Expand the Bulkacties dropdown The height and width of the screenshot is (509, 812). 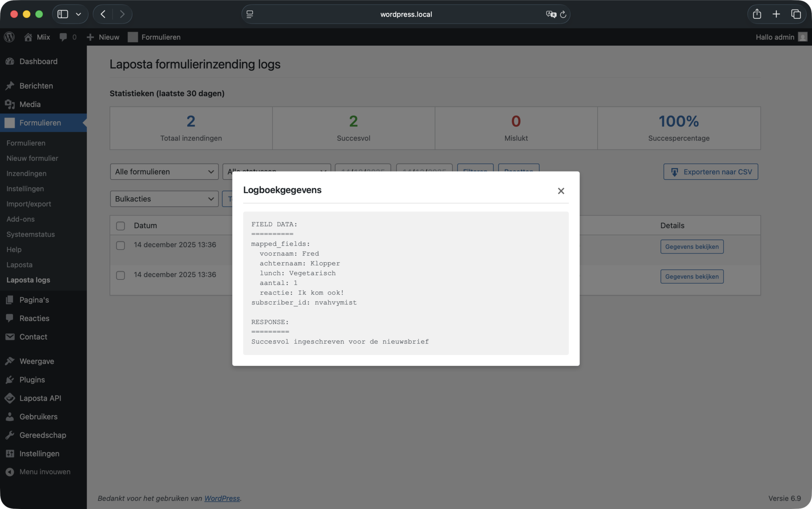(164, 199)
